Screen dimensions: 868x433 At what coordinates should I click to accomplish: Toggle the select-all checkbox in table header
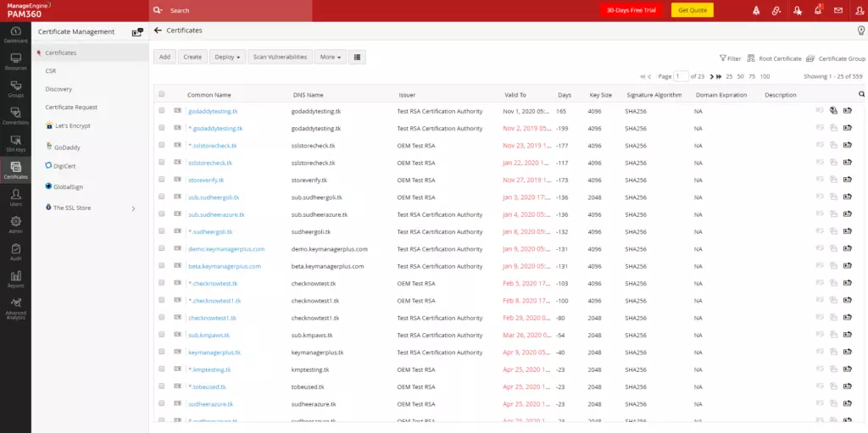click(x=162, y=94)
